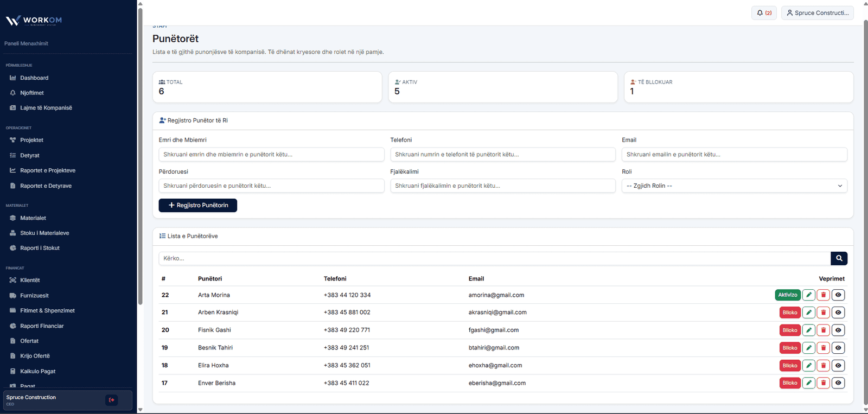Edit Besnik Tahiri with pencil icon
Screen dimensions: 868x414
(x=809, y=348)
